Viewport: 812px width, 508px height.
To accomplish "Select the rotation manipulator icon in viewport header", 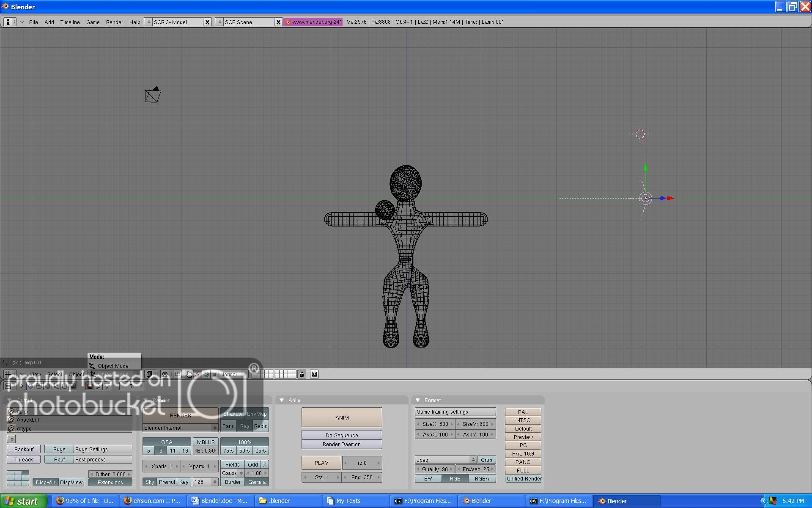I will [206, 374].
